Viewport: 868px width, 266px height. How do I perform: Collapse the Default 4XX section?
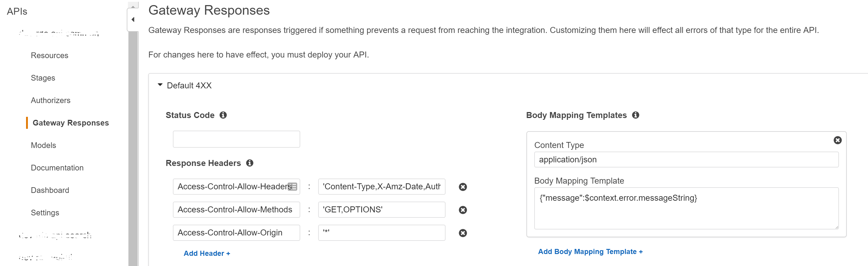160,85
